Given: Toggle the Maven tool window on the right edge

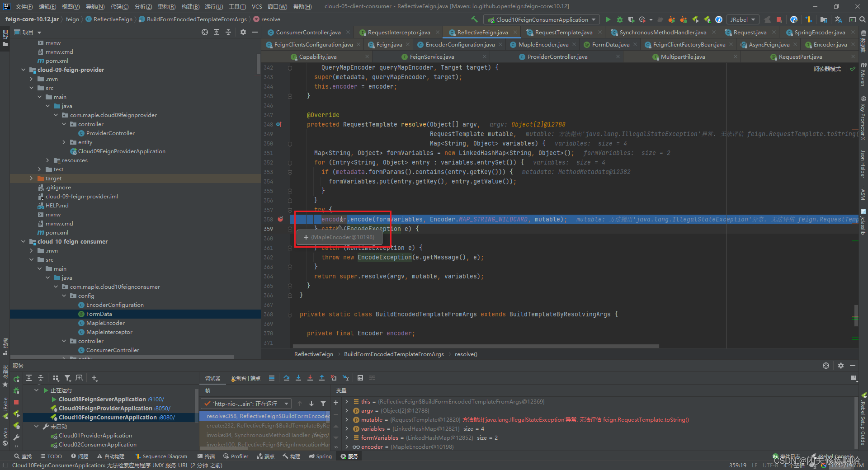Looking at the screenshot, I should (x=863, y=74).
